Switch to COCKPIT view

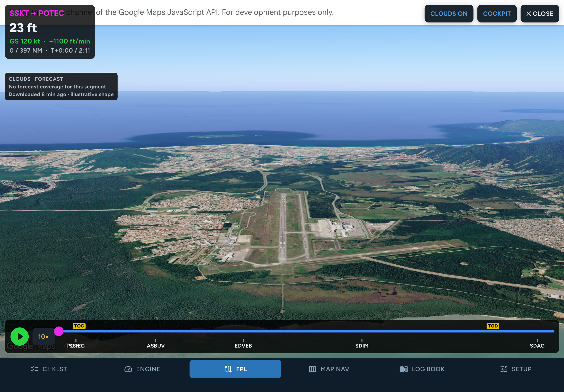coord(497,14)
